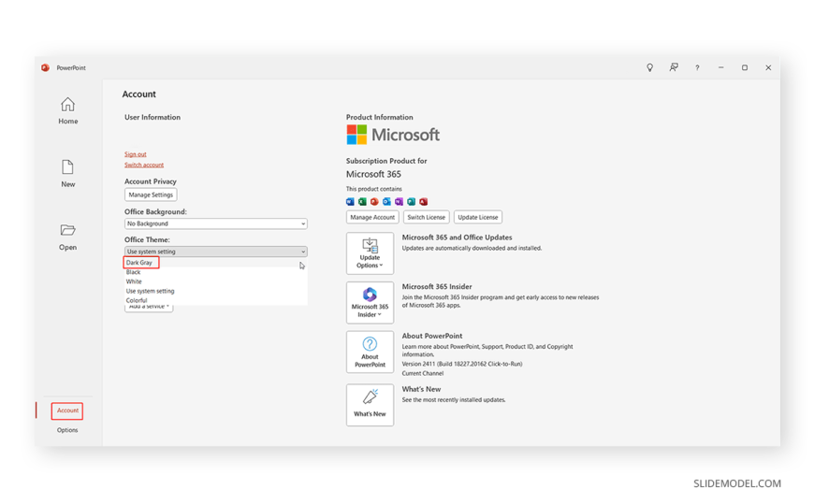Click the Current Channel text
The width and height of the screenshot is (814, 504).
pyautogui.click(x=423, y=373)
